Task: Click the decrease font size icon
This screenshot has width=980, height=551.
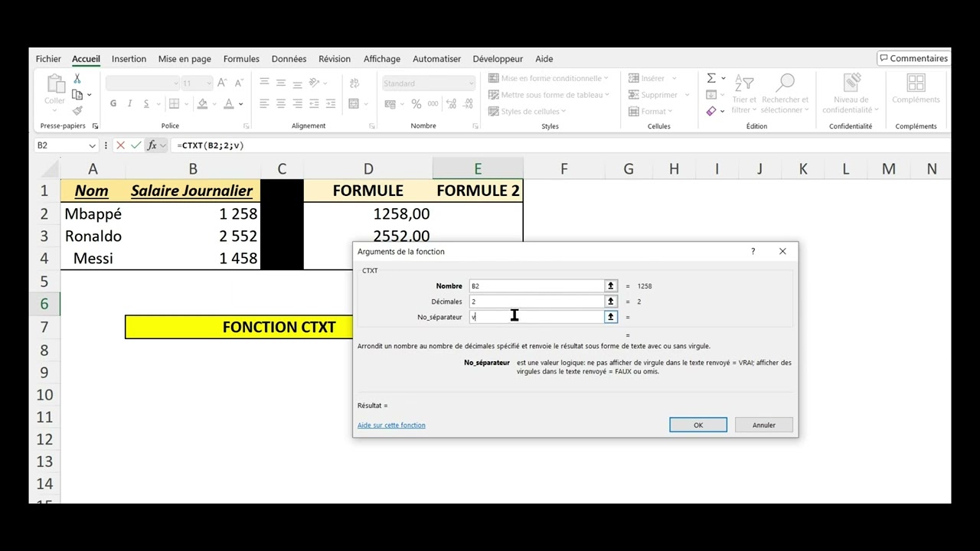Action: tap(239, 83)
